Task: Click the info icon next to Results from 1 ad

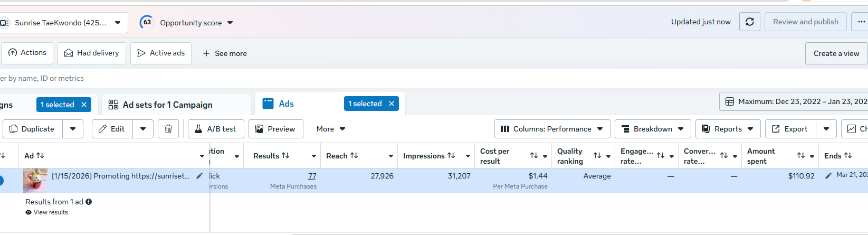Action: point(89,202)
